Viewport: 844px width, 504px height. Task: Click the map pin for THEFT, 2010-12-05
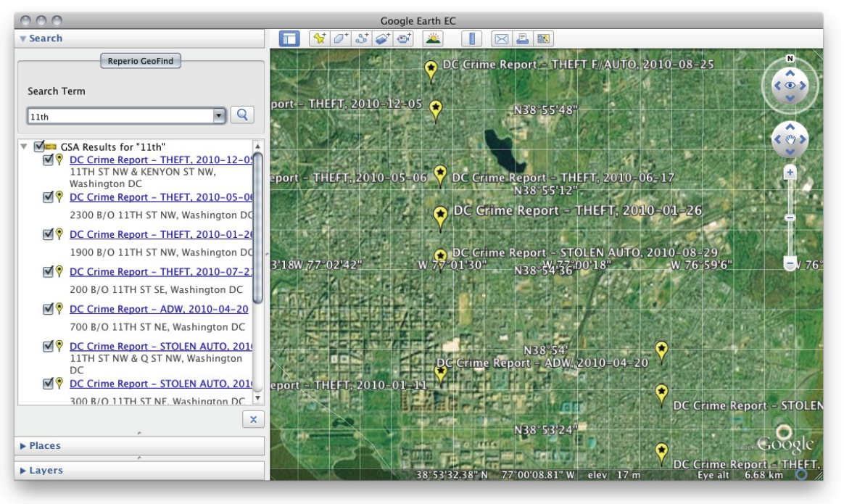pyautogui.click(x=436, y=110)
